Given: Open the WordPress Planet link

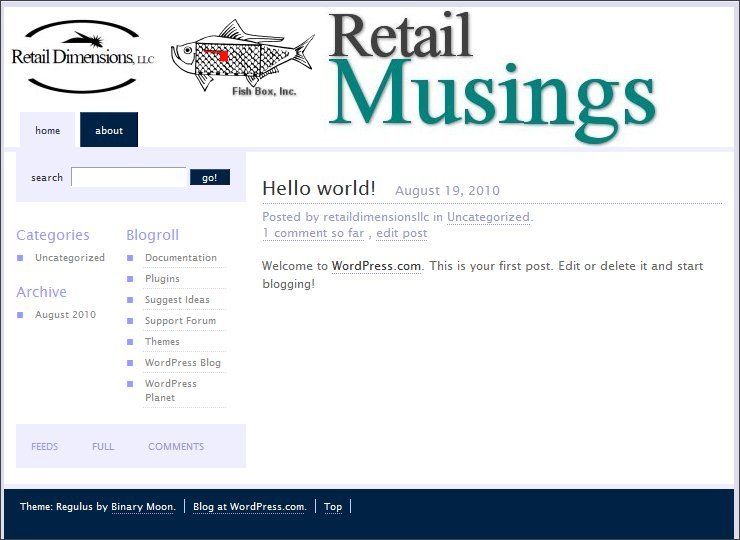Looking at the screenshot, I should click(x=171, y=390).
